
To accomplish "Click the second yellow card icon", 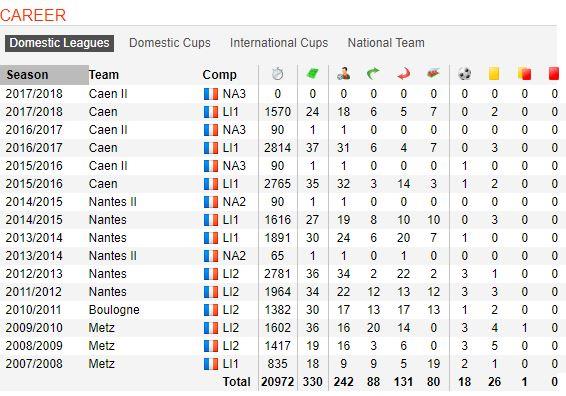I will tap(524, 74).
